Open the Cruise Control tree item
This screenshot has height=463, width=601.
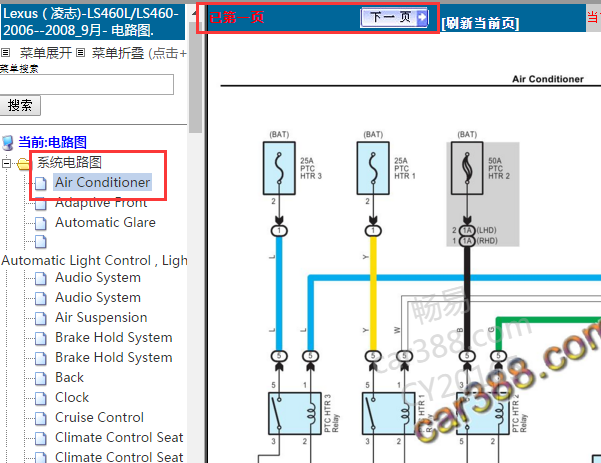100,417
